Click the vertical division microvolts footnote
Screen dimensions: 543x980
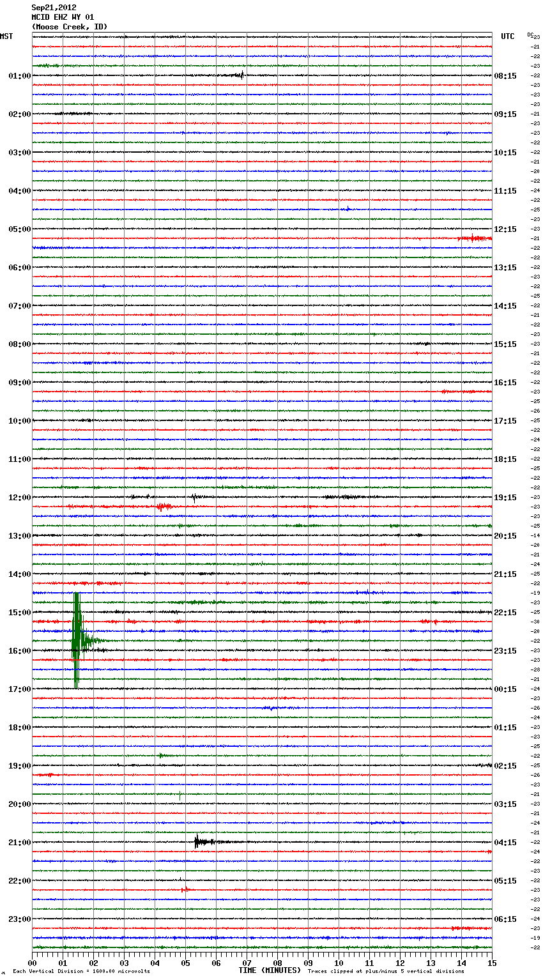click(81, 971)
